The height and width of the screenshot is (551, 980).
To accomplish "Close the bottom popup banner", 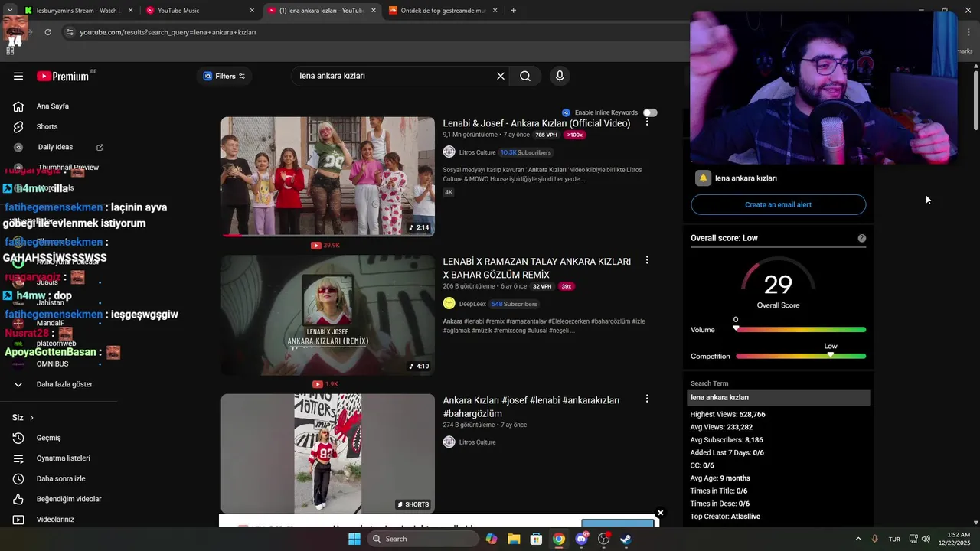I will tap(660, 513).
